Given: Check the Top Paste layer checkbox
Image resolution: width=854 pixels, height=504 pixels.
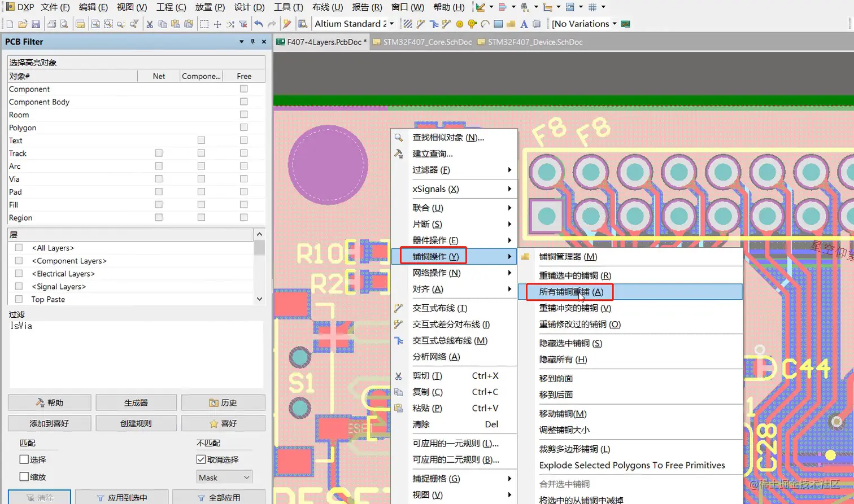Looking at the screenshot, I should click(19, 299).
